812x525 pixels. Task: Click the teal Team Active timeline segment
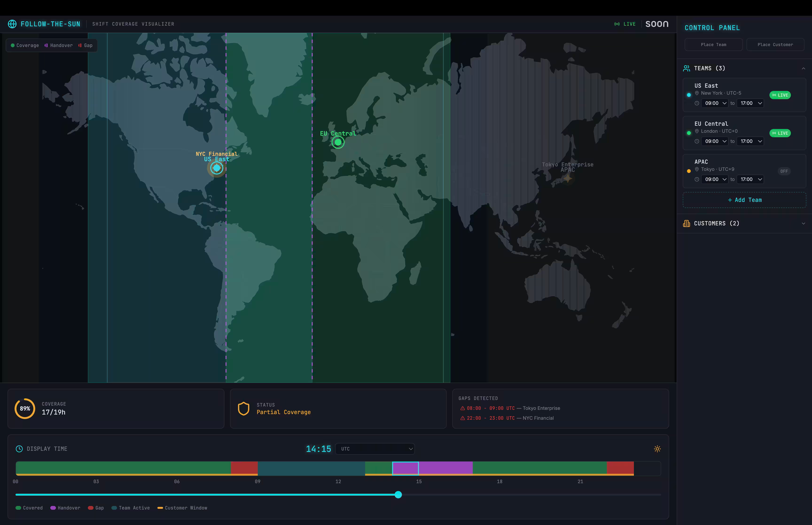311,468
